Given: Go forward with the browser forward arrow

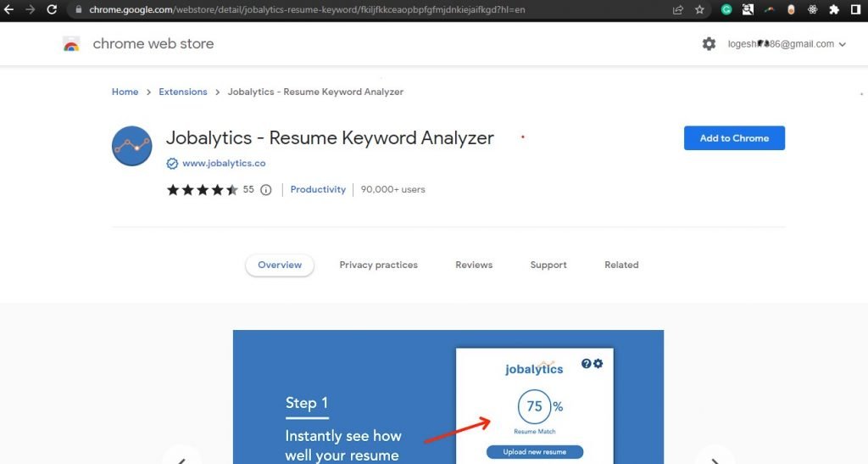Looking at the screenshot, I should [30, 9].
